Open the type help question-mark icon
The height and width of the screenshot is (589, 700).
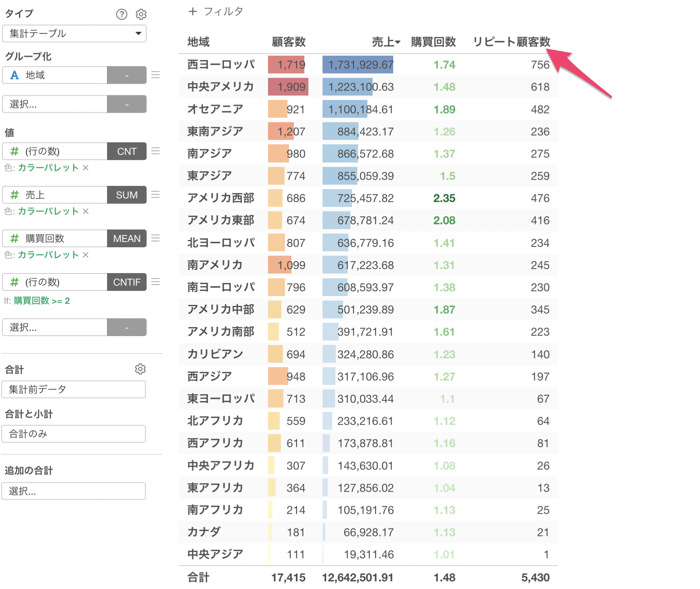point(121,15)
